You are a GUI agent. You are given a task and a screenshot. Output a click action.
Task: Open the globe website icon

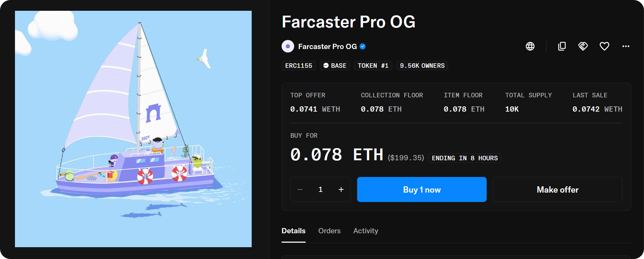click(x=530, y=46)
